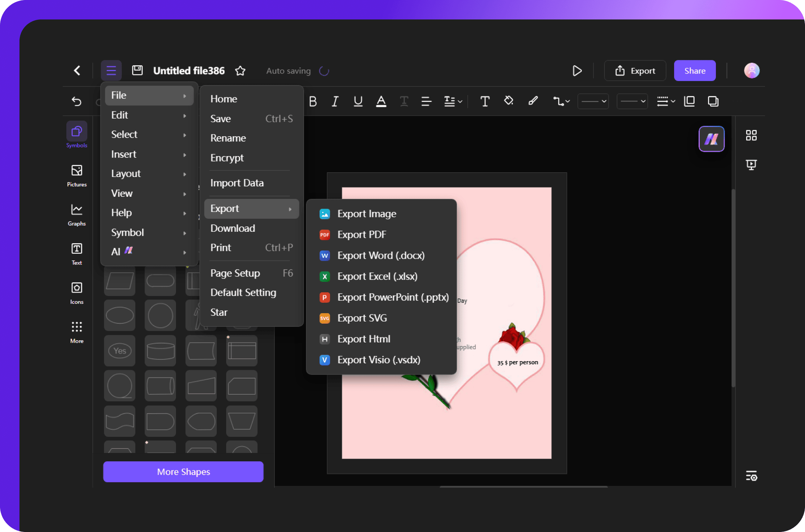The height and width of the screenshot is (532, 805).
Task: Click the fill bucket icon
Action: (509, 101)
